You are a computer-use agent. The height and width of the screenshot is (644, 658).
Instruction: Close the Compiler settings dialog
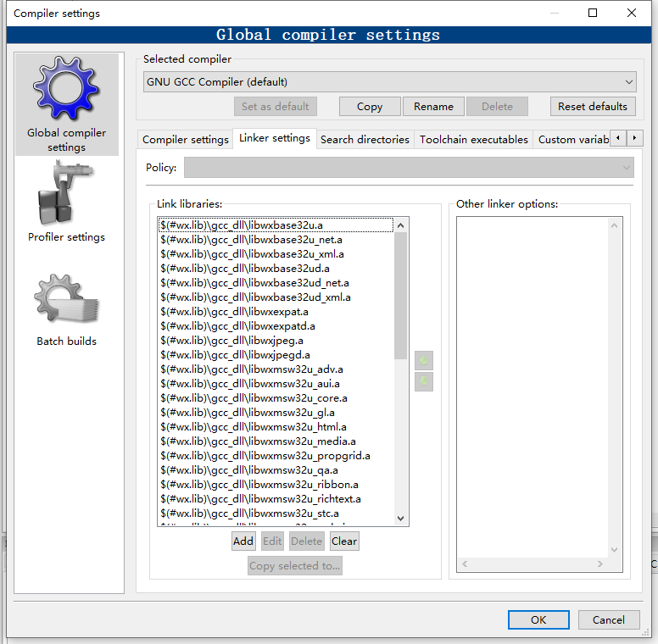pyautogui.click(x=632, y=13)
